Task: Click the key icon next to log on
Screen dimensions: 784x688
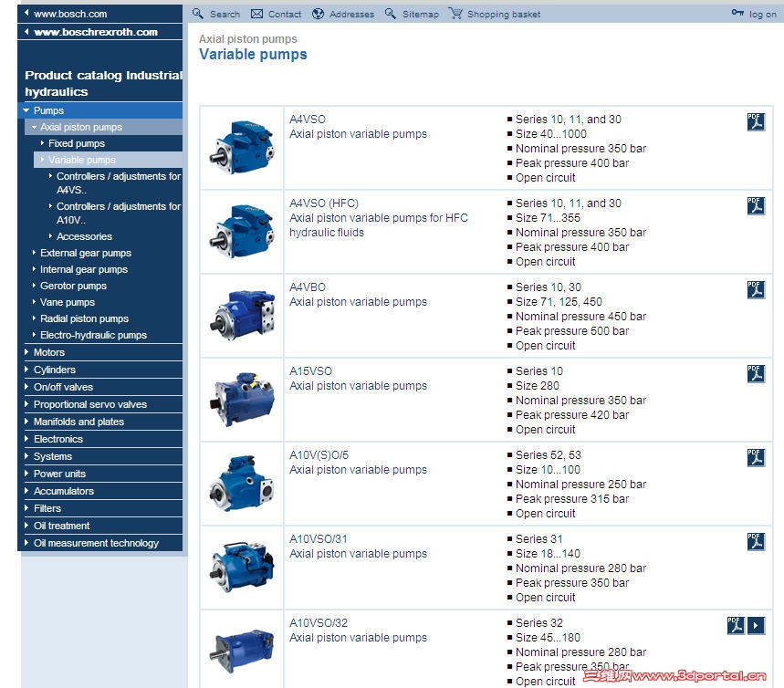Action: tap(737, 13)
